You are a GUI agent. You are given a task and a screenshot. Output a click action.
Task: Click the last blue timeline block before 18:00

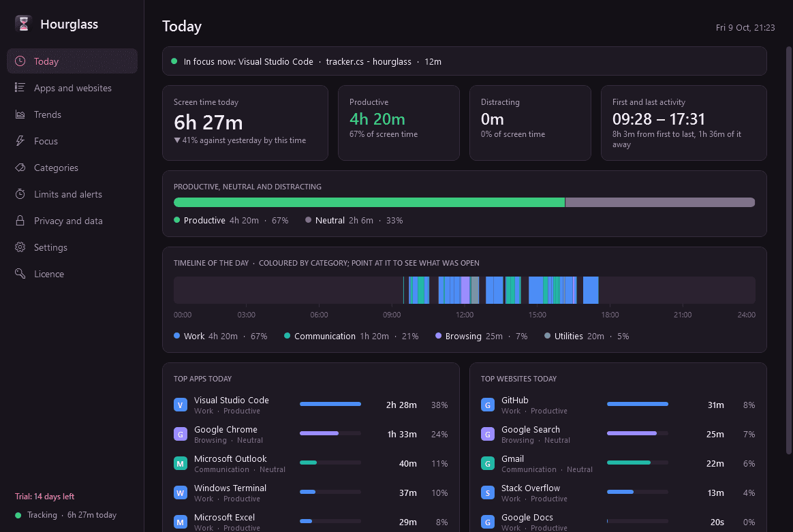pos(591,290)
